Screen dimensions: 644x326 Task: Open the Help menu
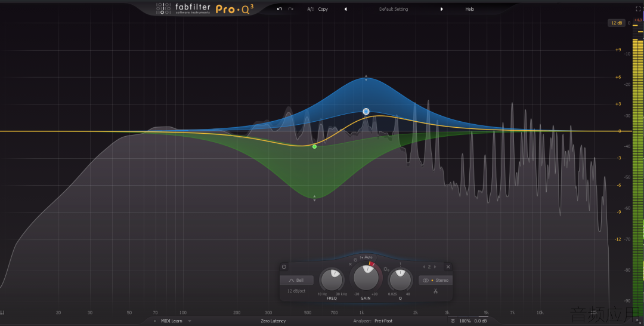pyautogui.click(x=469, y=9)
